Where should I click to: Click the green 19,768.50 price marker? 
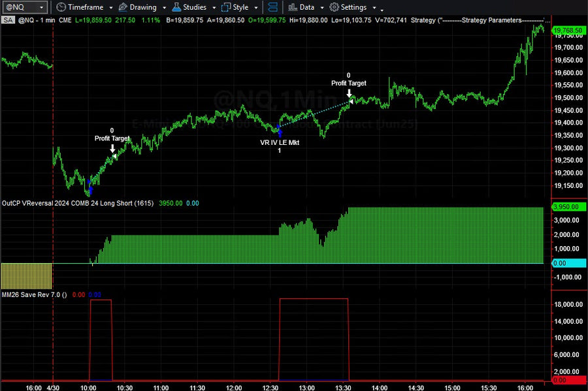tap(568, 30)
